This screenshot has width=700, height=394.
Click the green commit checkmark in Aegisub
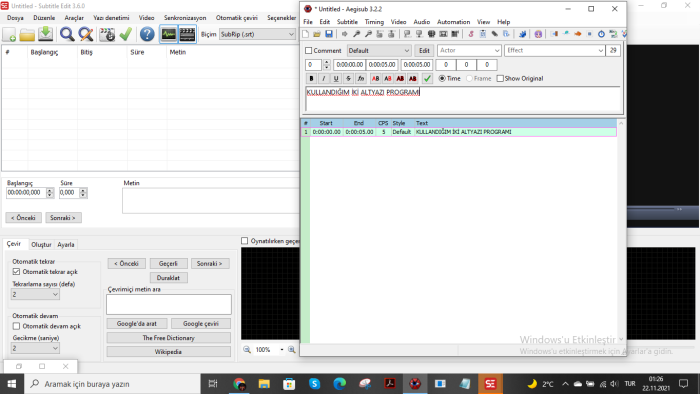tap(427, 79)
